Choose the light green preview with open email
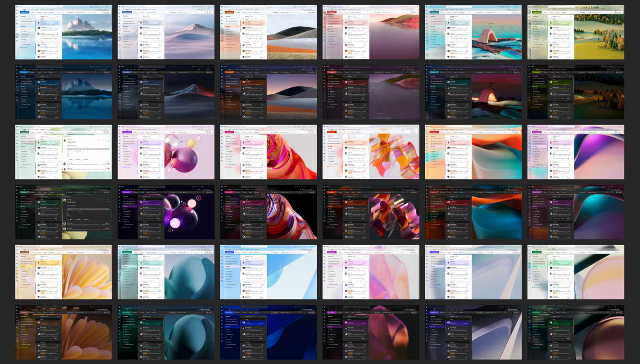Viewport: 640px width, 364px height. [x=64, y=152]
